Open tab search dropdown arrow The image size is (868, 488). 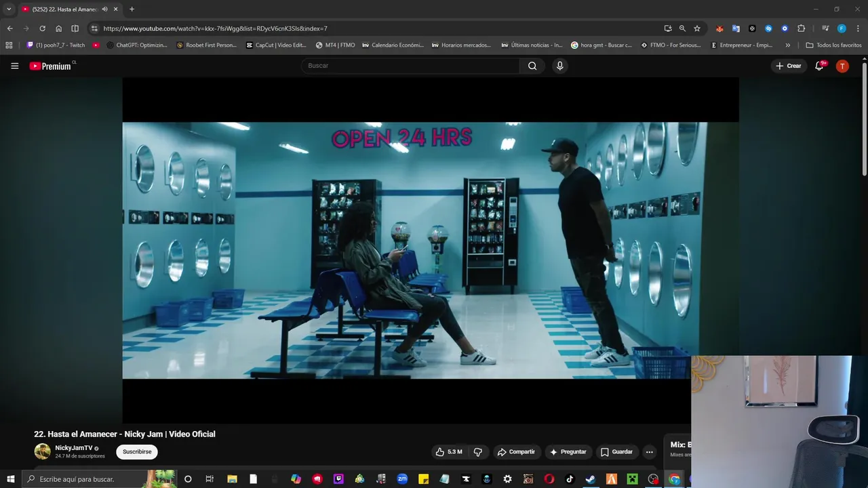pos(9,9)
